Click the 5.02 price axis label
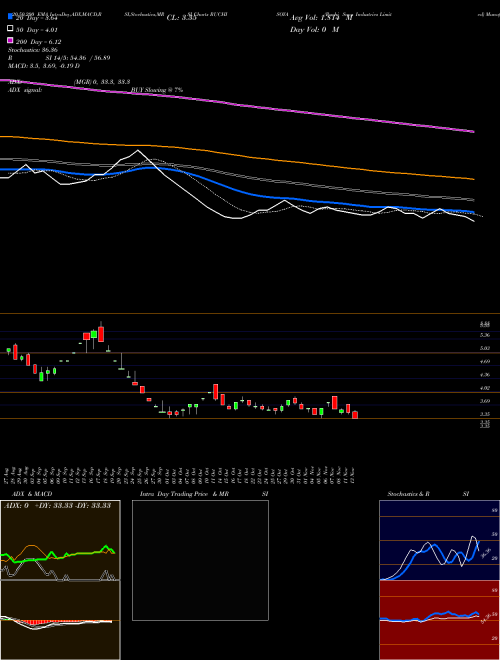Viewport: 500px width, 660px height. [x=484, y=348]
